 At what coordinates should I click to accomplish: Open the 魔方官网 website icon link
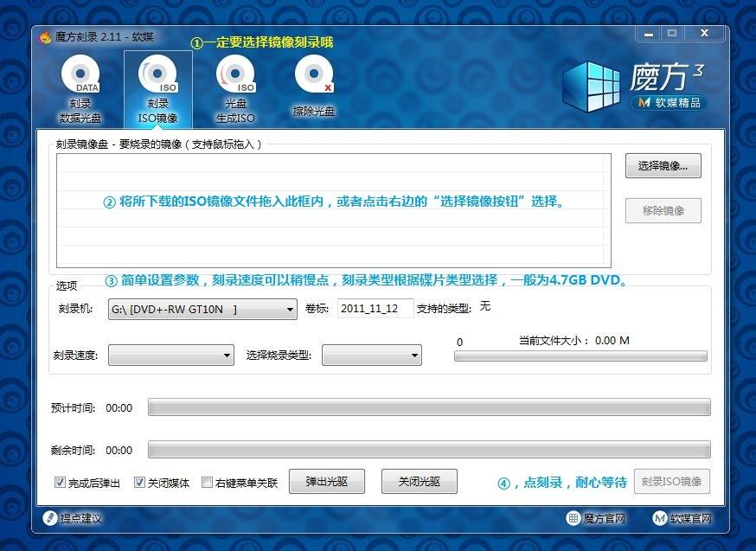(x=573, y=518)
